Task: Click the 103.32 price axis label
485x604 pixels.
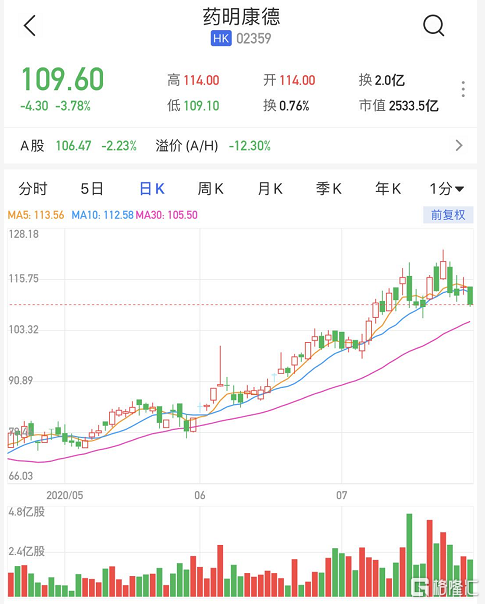Action: tap(23, 330)
